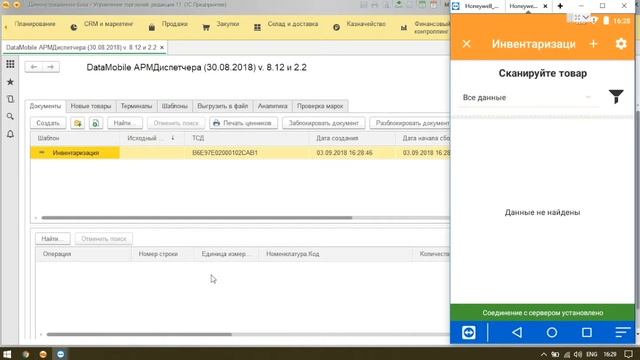The height and width of the screenshot is (360, 640).
Task: Switch to the Выгрузить в файл tab
Action: (222, 106)
